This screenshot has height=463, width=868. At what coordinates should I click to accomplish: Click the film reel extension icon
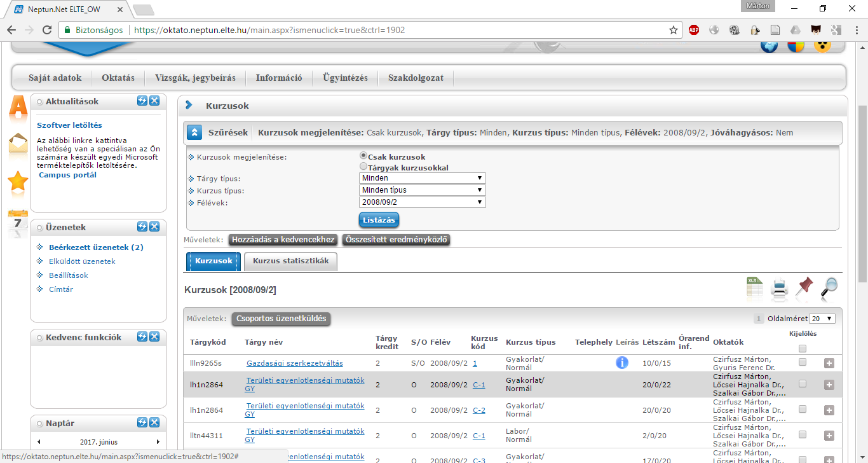(734, 30)
